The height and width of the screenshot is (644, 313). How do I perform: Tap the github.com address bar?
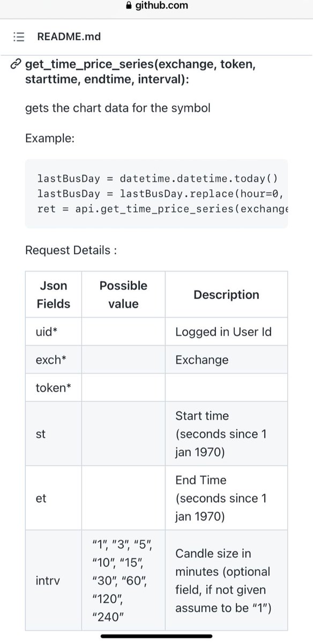[x=156, y=5]
